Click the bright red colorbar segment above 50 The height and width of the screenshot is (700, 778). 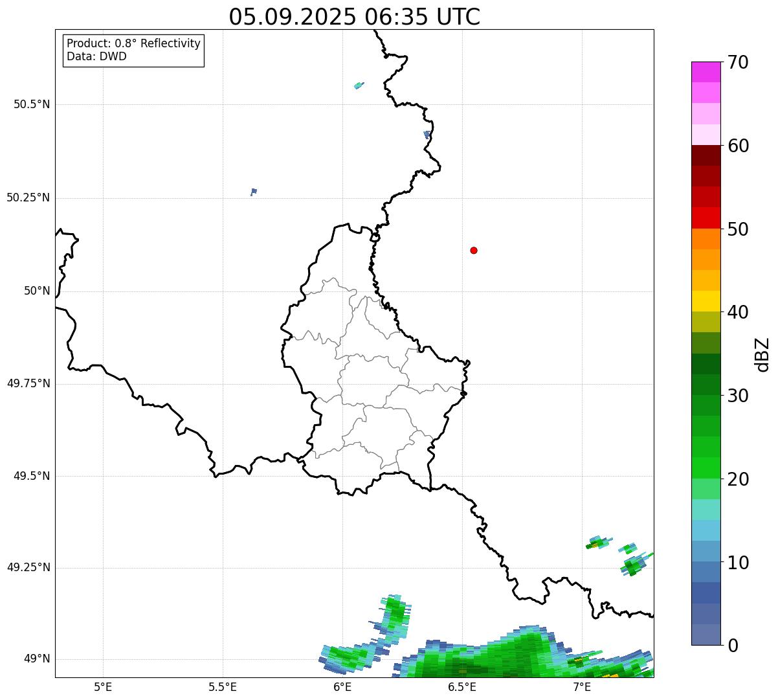tap(706, 218)
